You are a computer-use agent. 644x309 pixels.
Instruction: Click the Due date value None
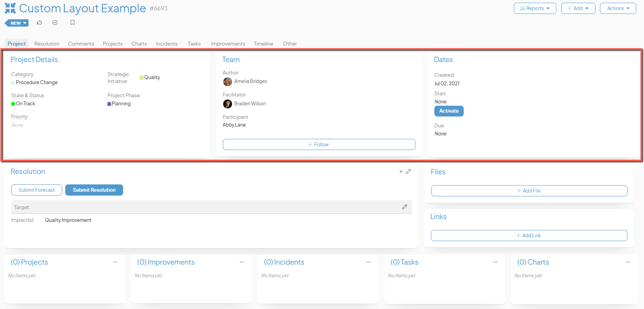(440, 134)
